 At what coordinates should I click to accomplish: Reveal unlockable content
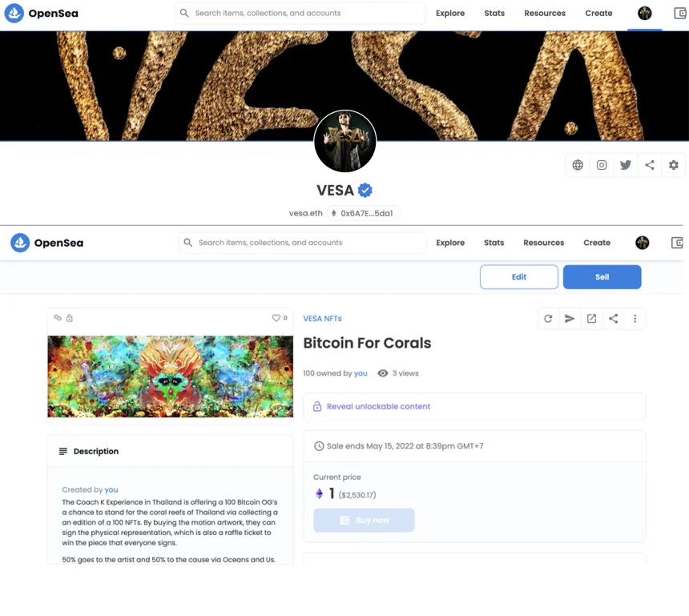click(378, 406)
